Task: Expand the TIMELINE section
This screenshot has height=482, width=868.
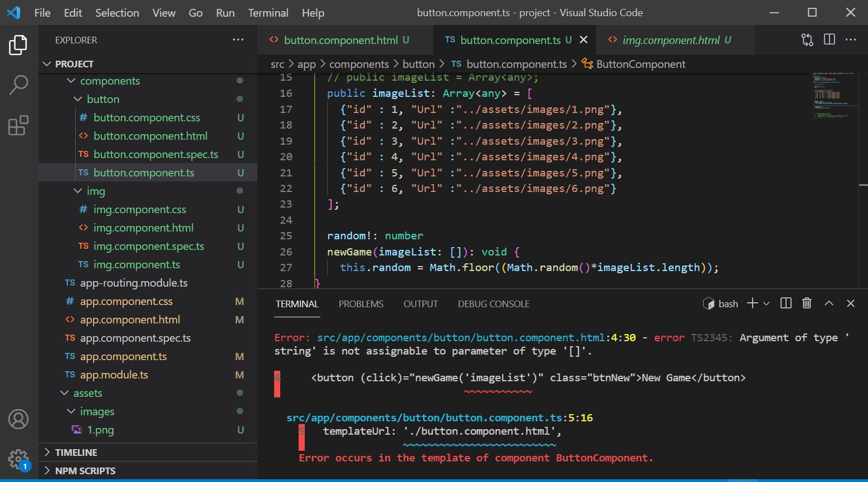Action: click(x=148, y=453)
